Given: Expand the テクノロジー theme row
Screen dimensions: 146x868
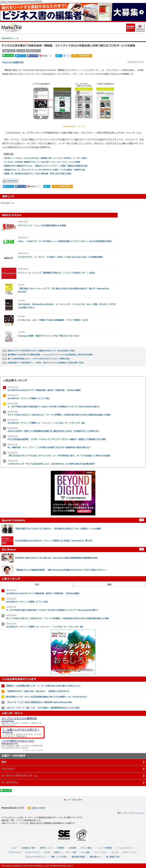Looking at the screenshot, I should tap(73, 769).
